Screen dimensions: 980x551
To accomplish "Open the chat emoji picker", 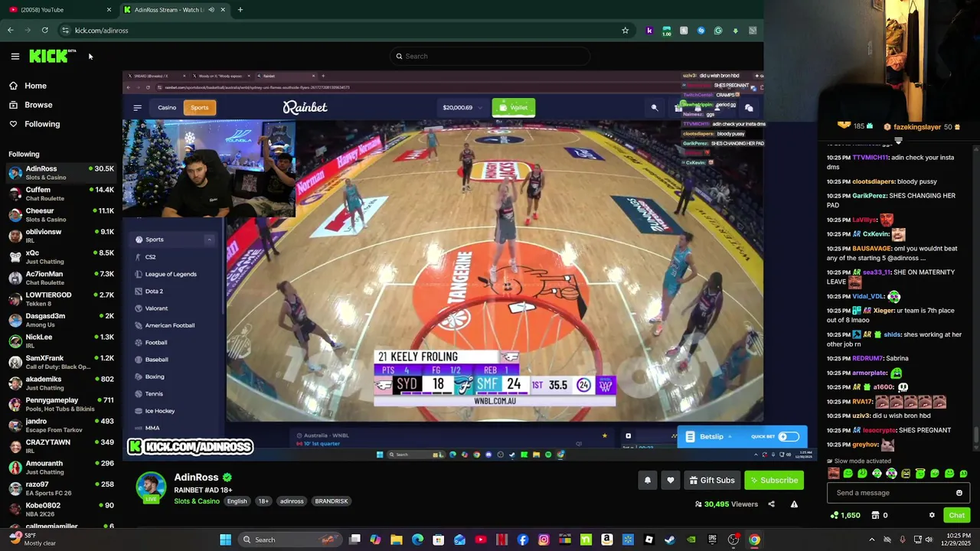I will click(959, 493).
